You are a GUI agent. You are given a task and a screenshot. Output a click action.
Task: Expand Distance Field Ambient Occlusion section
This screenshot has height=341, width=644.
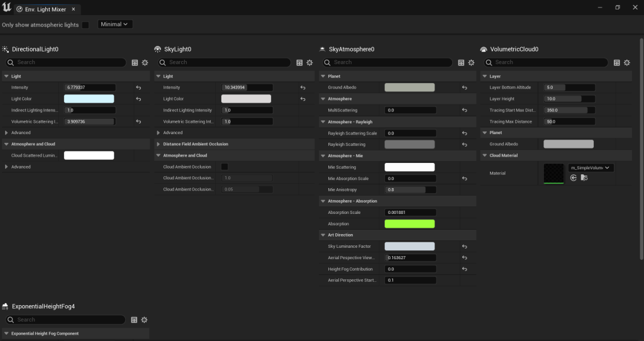[158, 144]
